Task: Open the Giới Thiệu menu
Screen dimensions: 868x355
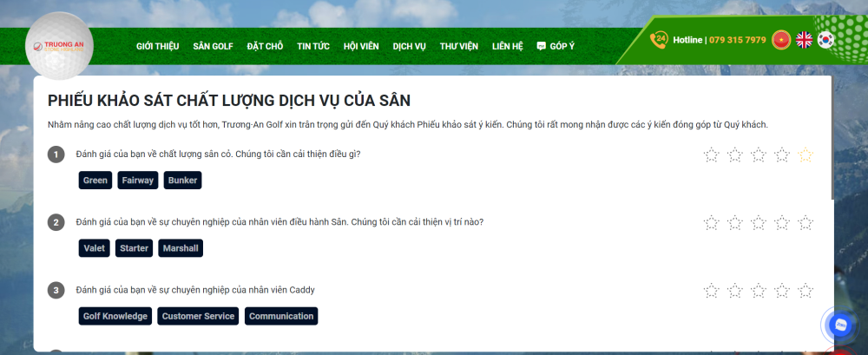Action: pos(157,46)
